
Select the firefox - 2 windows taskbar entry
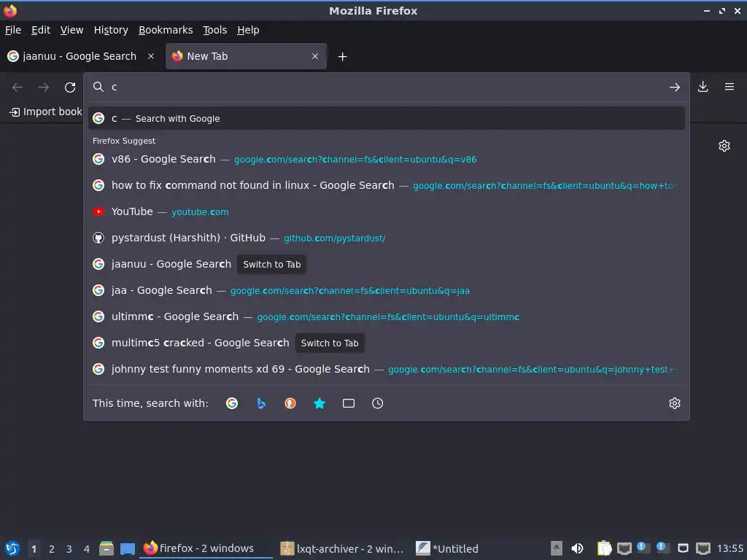tap(206, 548)
